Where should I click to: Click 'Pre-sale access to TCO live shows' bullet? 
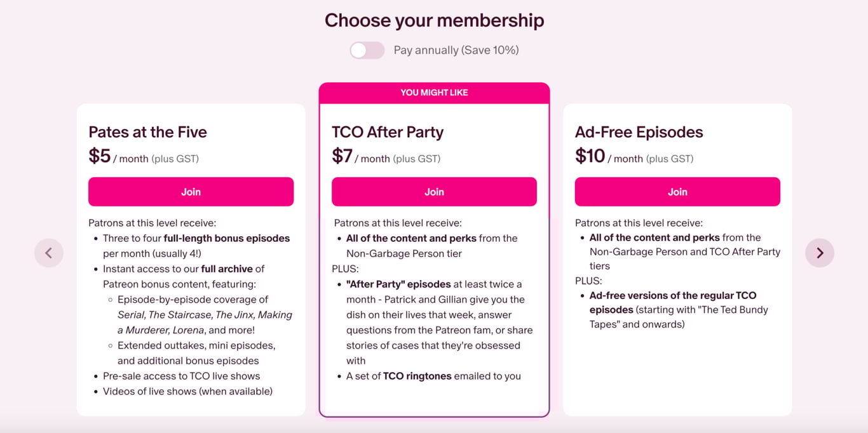point(181,376)
